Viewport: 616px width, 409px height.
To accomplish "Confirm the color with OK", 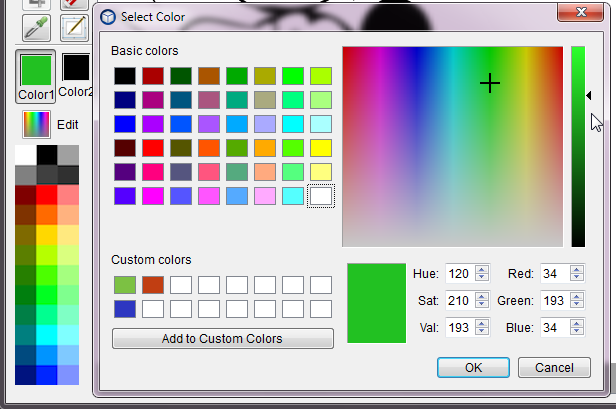I will click(473, 367).
